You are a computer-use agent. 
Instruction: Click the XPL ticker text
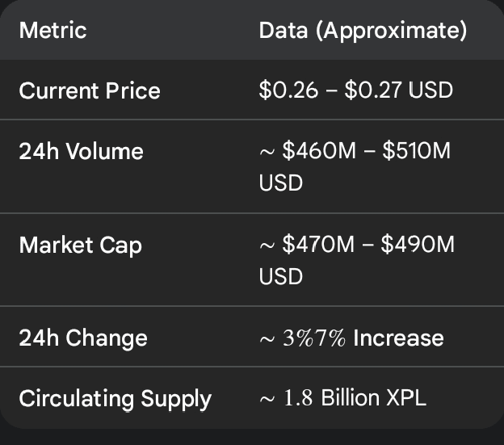pyautogui.click(x=407, y=398)
